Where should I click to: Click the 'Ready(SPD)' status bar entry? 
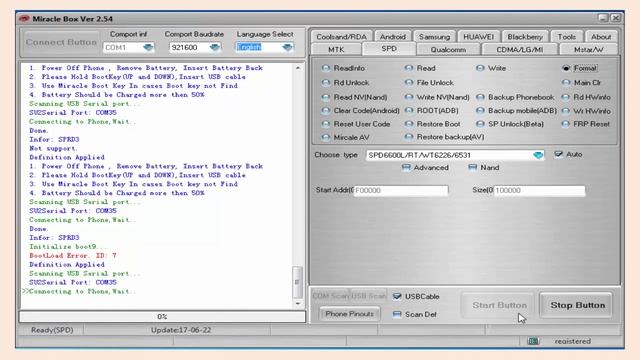tap(52, 330)
